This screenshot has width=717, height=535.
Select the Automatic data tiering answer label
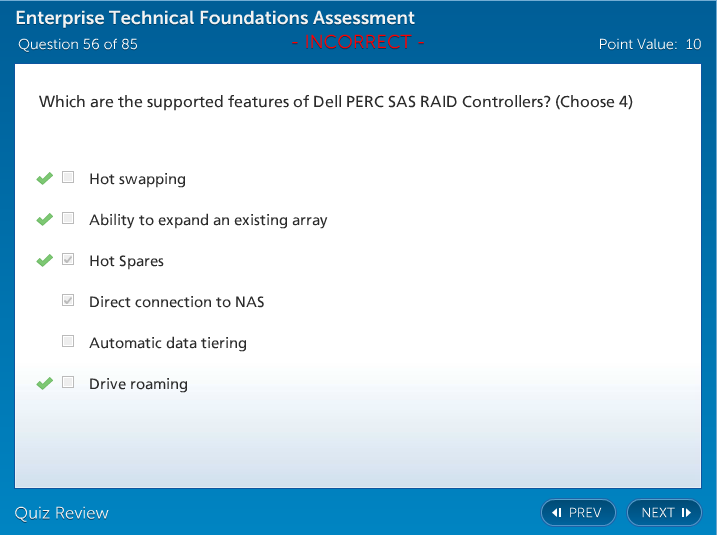point(167,343)
